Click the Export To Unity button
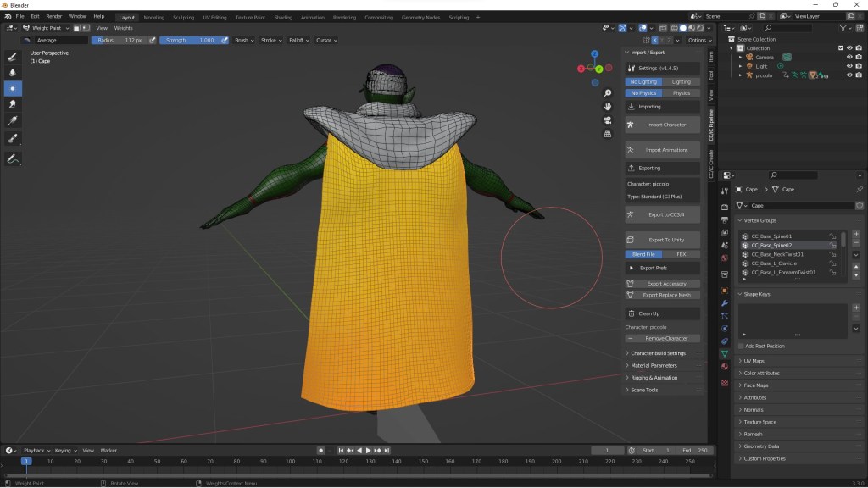Screen dimensions: 868x488 [663, 240]
